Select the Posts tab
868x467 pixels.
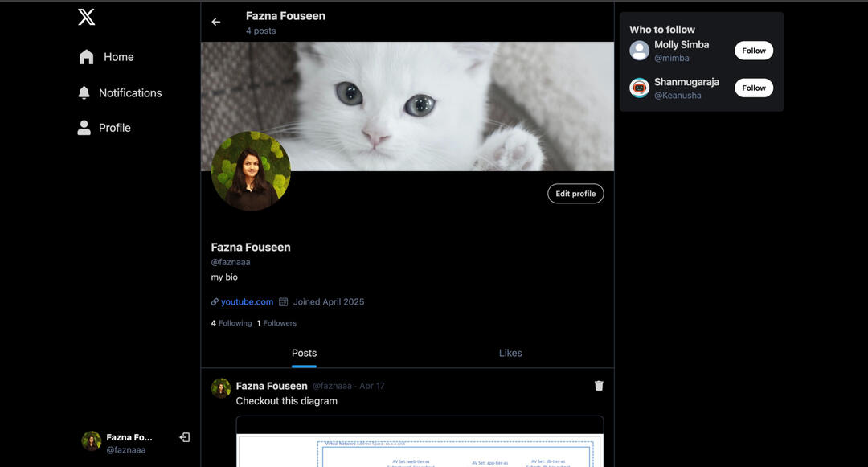click(304, 353)
